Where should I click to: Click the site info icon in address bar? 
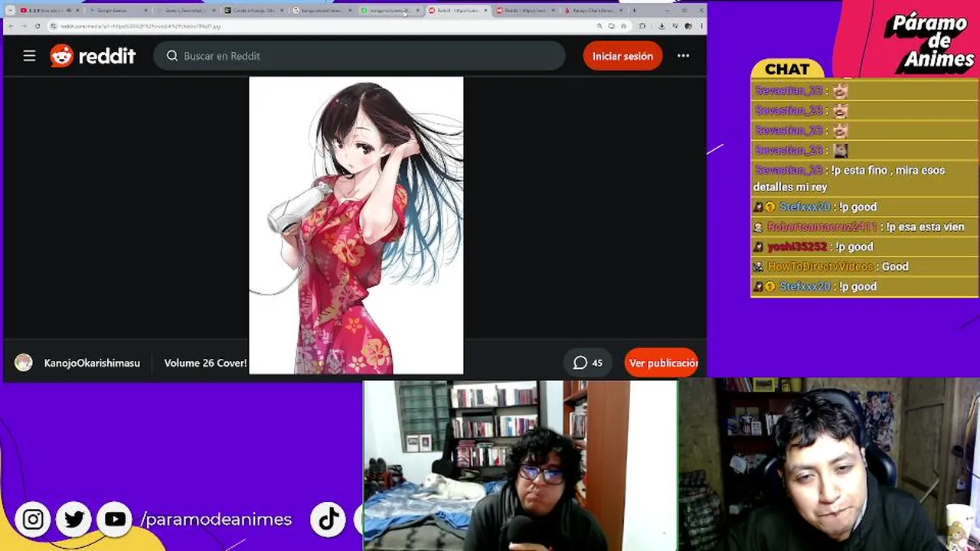(x=53, y=26)
